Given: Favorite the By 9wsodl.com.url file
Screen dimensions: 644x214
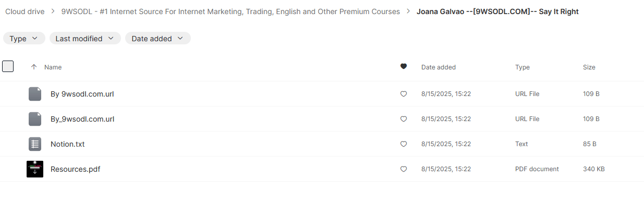Looking at the screenshot, I should 403,94.
